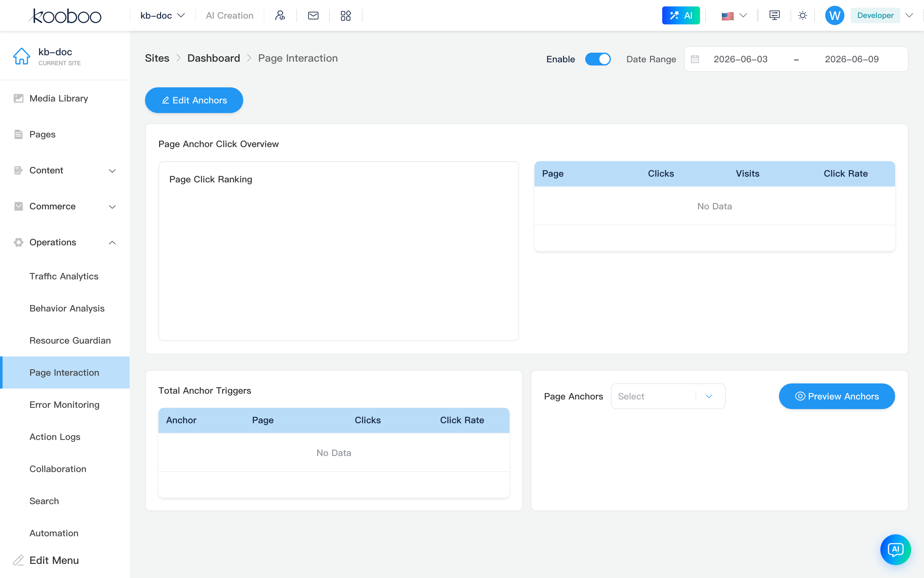Click the Click Rate header in overview table
Screen dimensions: 924x578
click(x=845, y=173)
